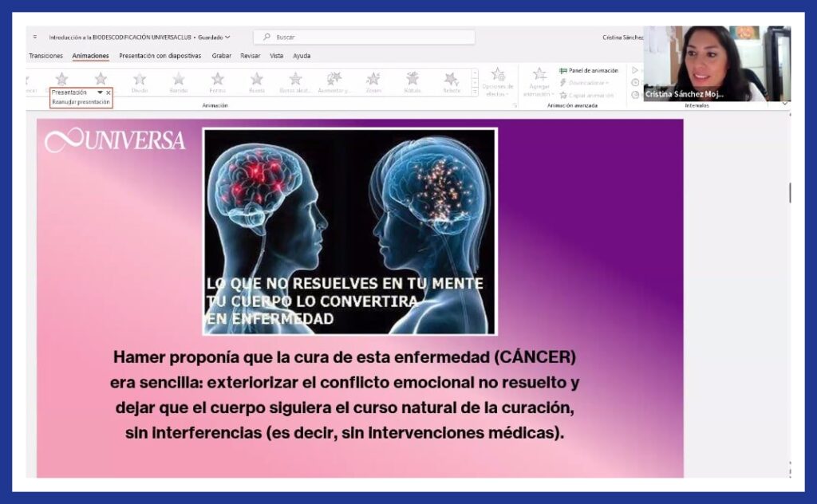Open the Presentación con diapositivas tab
817x504 pixels.
point(160,56)
